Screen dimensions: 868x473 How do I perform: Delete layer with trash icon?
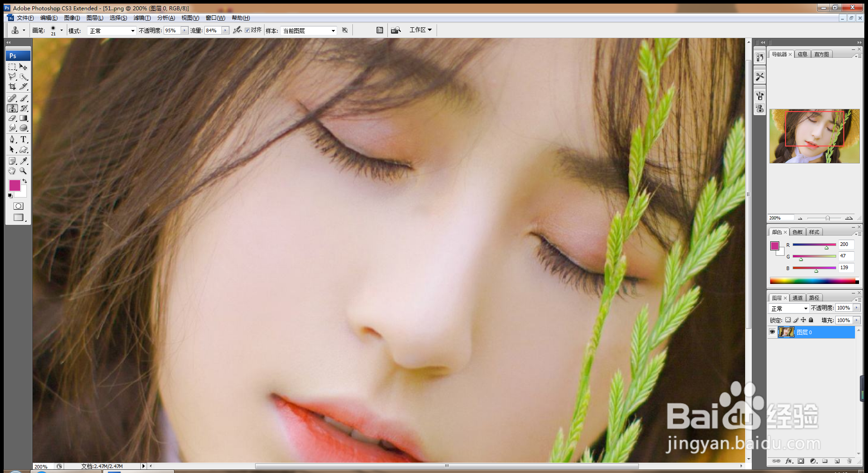click(x=849, y=461)
